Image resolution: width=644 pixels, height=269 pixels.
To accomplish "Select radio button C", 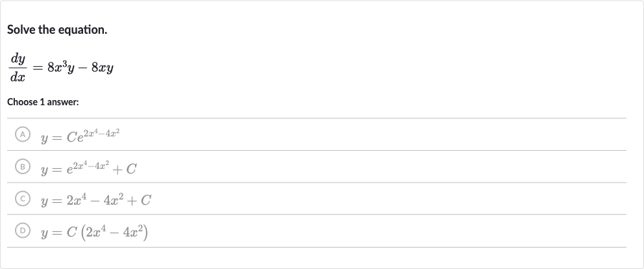I will pyautogui.click(x=23, y=199).
